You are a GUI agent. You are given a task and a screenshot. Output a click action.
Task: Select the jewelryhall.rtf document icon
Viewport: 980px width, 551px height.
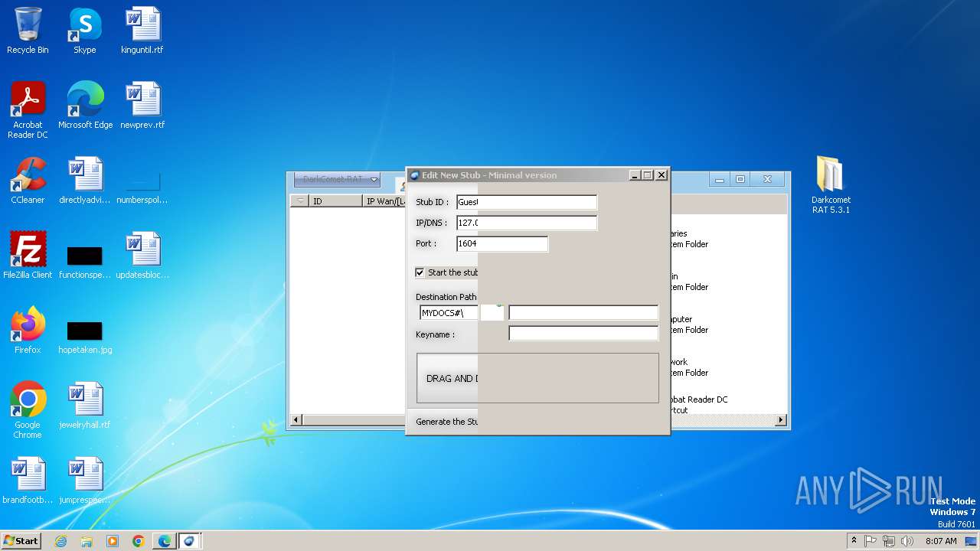tap(85, 406)
